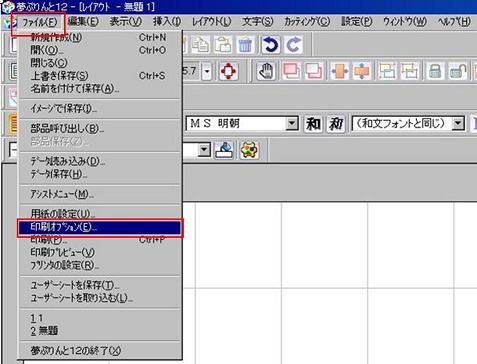Screen dimensions: 477x364
Task: Click the redo arrow icon
Action: (293, 45)
